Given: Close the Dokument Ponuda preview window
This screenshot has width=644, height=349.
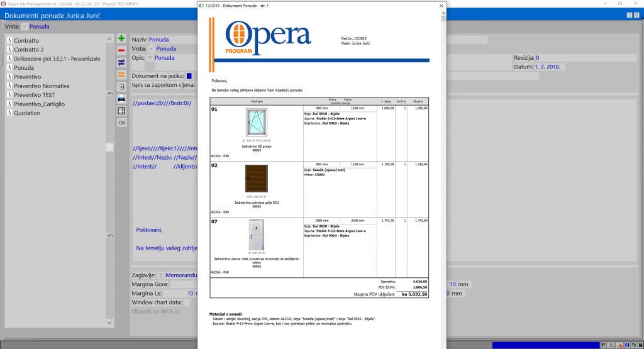Looking at the screenshot, I should (441, 6).
